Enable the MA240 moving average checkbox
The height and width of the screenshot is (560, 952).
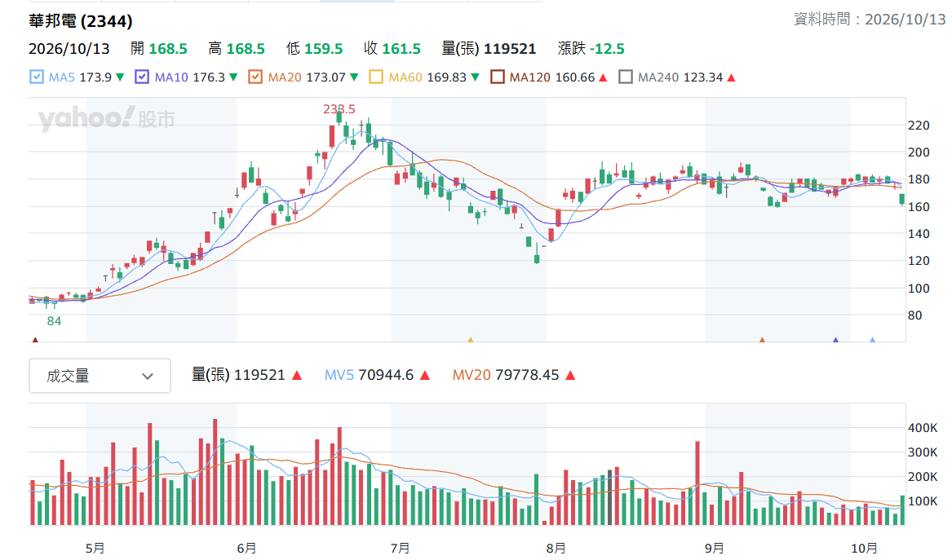tap(626, 77)
